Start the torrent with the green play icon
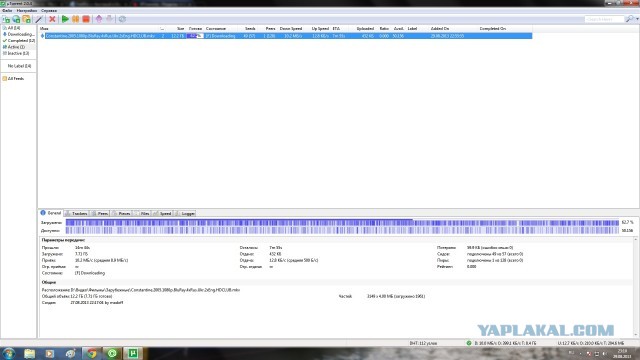Screen dimensions: 640x360 (x=65, y=19)
